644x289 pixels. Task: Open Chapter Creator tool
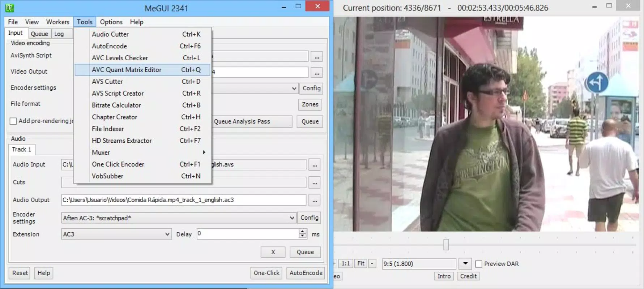(x=142, y=117)
